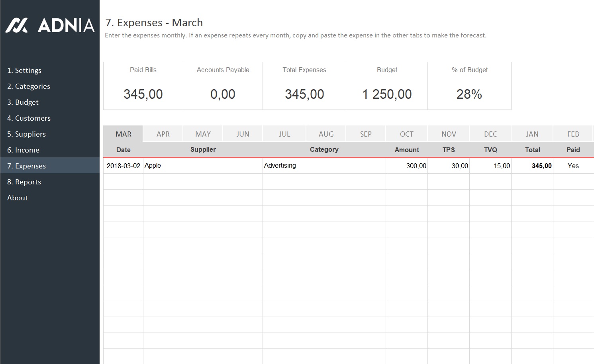Click the Accounts Payable value 0,00
This screenshot has width=594, height=364.
click(223, 94)
